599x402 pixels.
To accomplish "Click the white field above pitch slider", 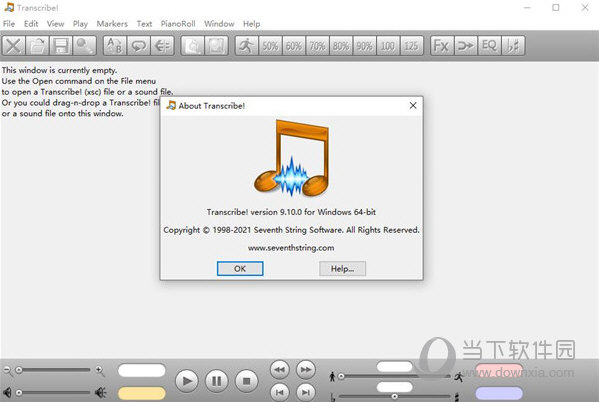I will coord(395,387).
